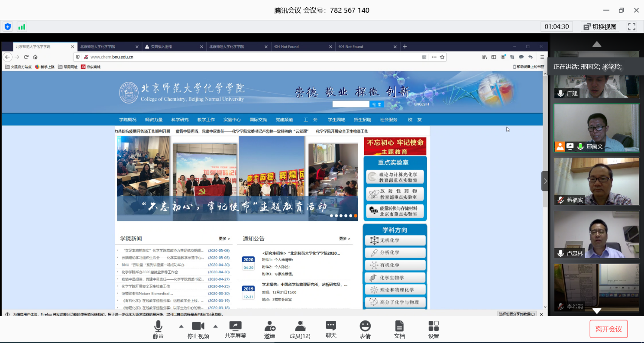Open the chat panel icon
The width and height of the screenshot is (644, 343).
tap(331, 326)
